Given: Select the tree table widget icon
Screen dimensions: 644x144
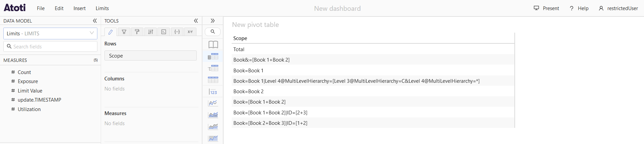Looking at the screenshot, I should coord(213,68).
